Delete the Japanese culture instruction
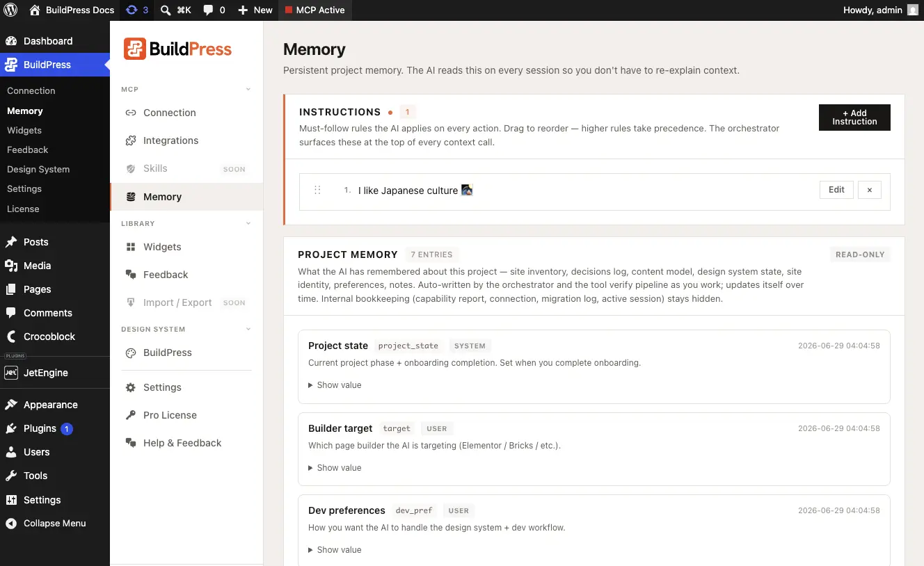The height and width of the screenshot is (566, 924). pyautogui.click(x=870, y=190)
